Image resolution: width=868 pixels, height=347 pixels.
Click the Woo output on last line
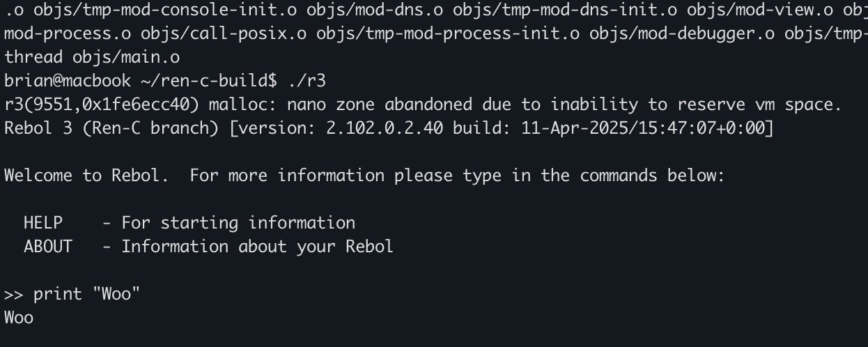(19, 318)
